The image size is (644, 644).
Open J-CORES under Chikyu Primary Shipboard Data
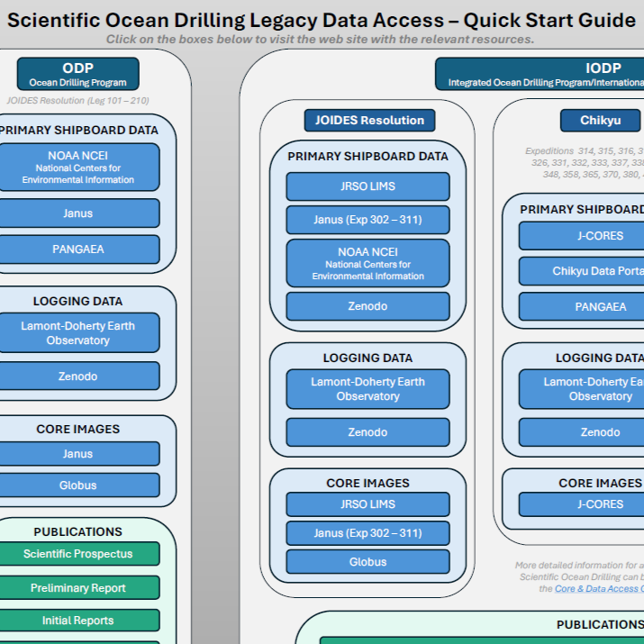(x=582, y=236)
